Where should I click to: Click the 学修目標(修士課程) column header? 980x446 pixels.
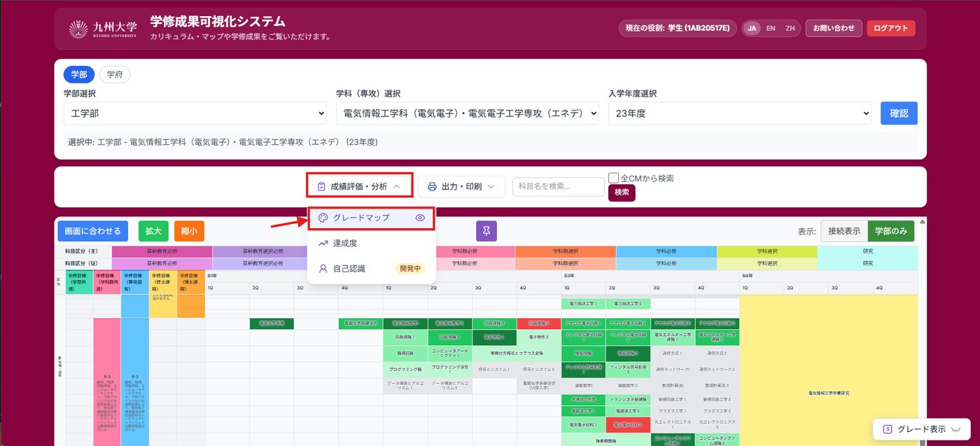coord(162,282)
